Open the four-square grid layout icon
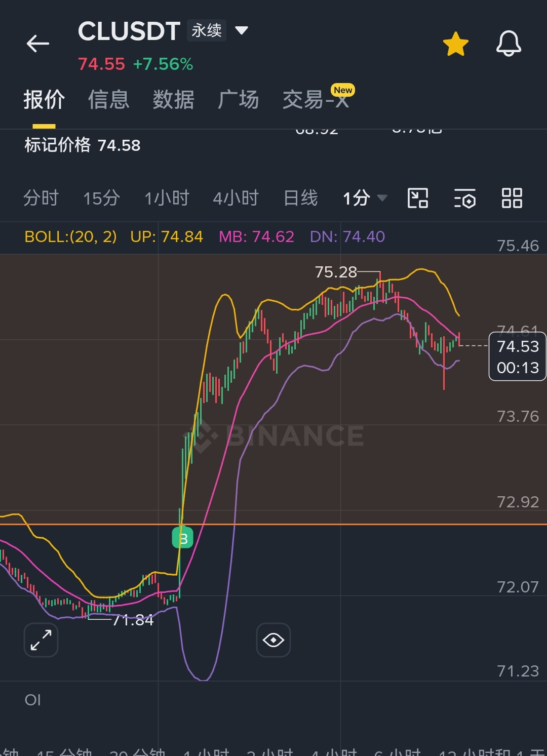 coord(512,198)
